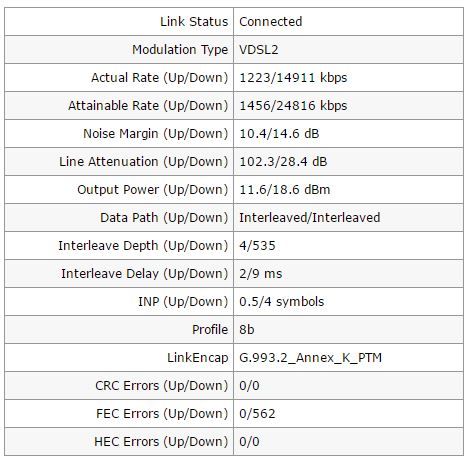The image size is (469, 463).
Task: Select the Output Power 11.6/18.6 dBm value
Action: pyautogui.click(x=285, y=190)
